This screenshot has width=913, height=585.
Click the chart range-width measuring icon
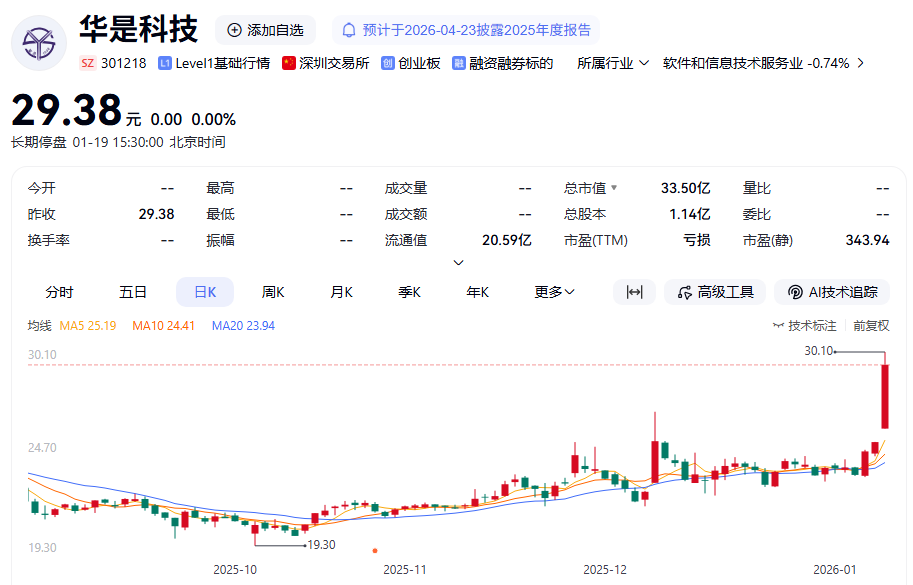point(634,292)
